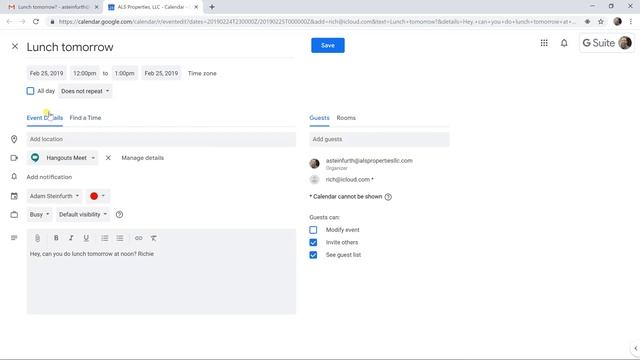640x360 pixels.
Task: Enable guests can Modify event
Action: [313, 230]
